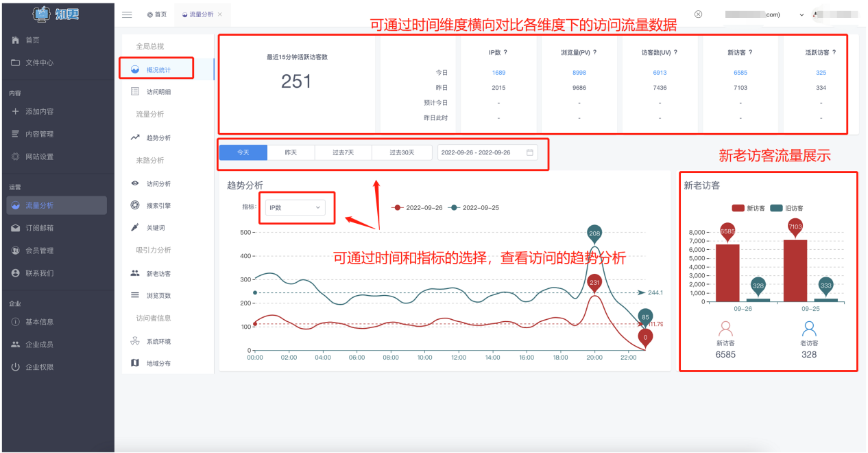Click the list icon beside 访问明细

click(x=135, y=91)
